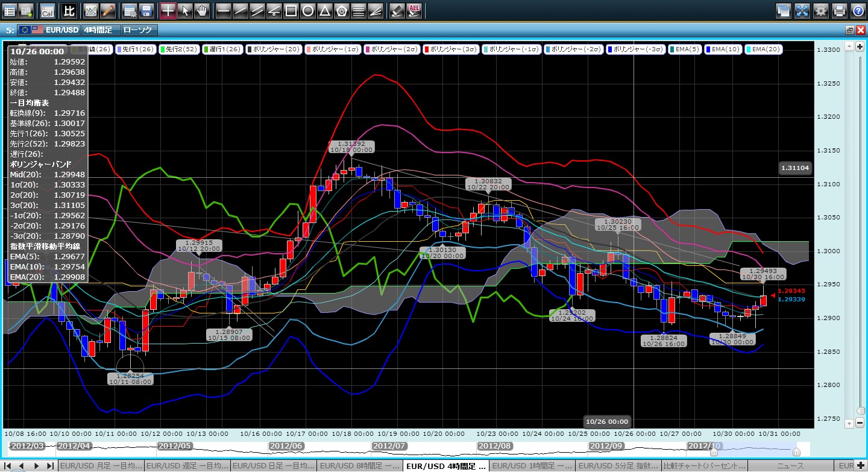This screenshot has height=472, width=868.
Task: Select the crosshair cursor tool
Action: click(x=168, y=10)
